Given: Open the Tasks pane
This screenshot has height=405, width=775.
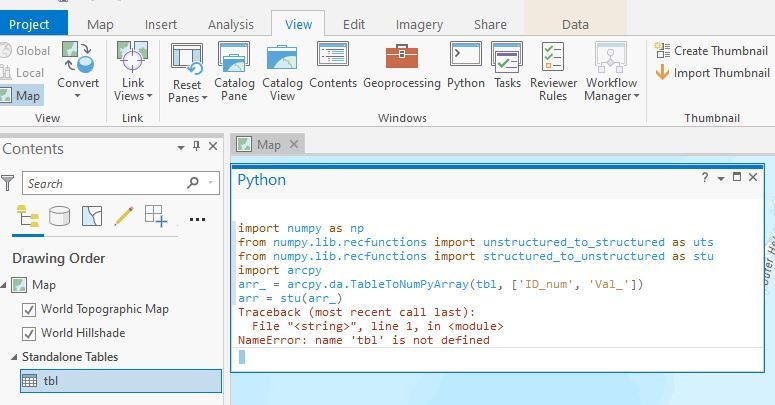Looking at the screenshot, I should 507,68.
